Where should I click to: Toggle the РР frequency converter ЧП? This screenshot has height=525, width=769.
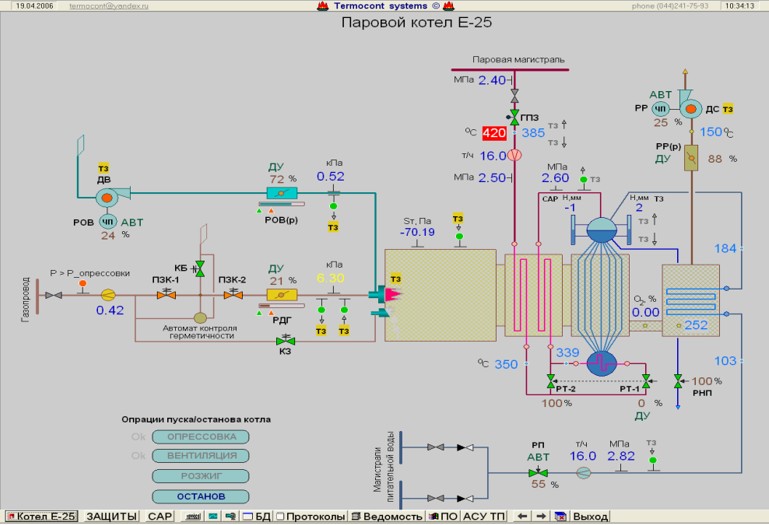coord(660,107)
